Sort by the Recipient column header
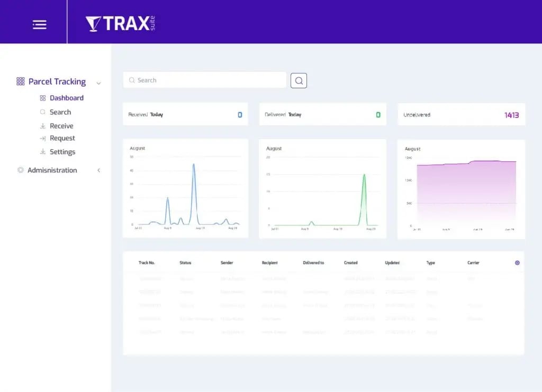The height and width of the screenshot is (392, 542). click(269, 263)
